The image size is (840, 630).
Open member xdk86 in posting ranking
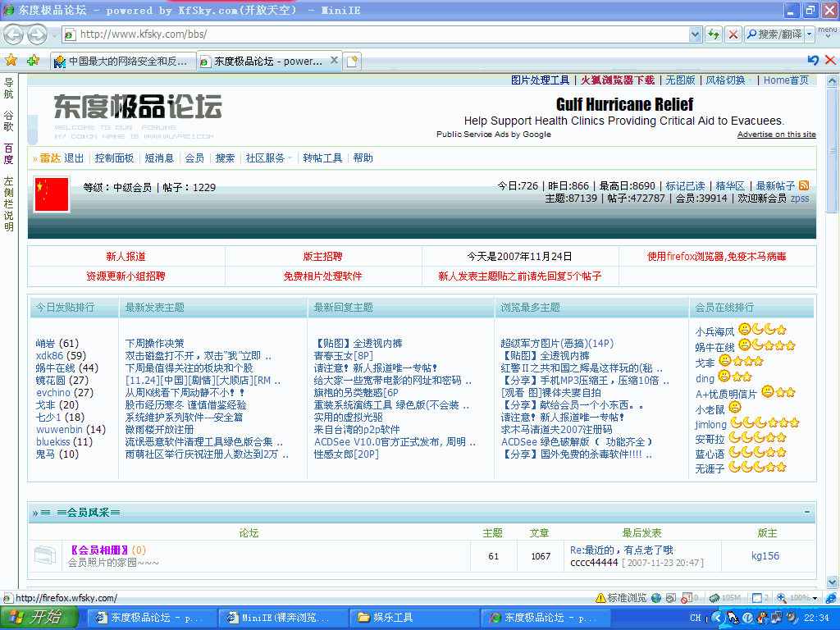coord(49,356)
